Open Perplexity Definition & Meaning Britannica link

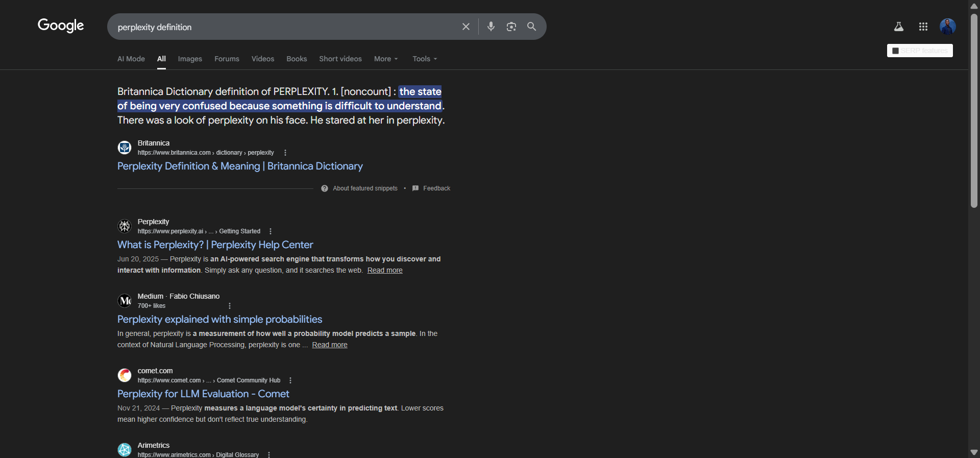[240, 166]
